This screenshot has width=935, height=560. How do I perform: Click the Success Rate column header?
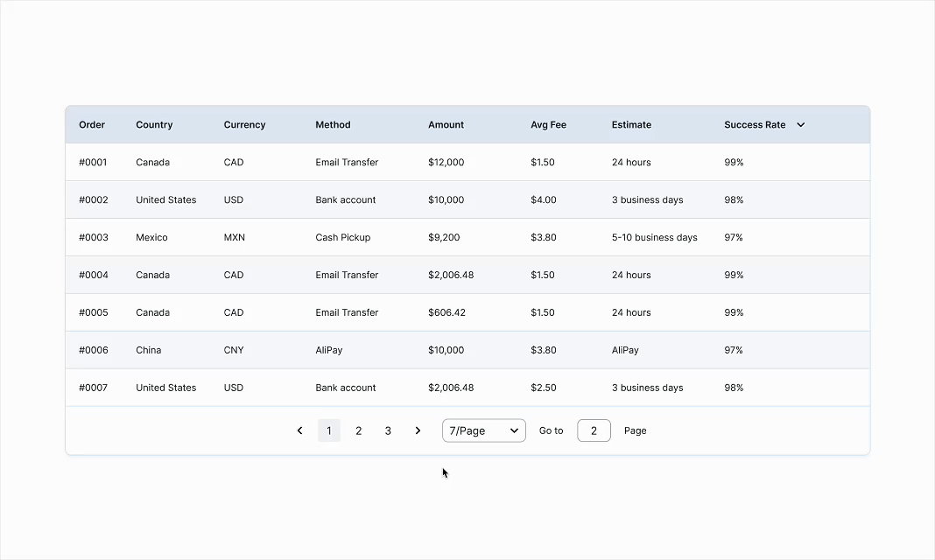pyautogui.click(x=753, y=124)
